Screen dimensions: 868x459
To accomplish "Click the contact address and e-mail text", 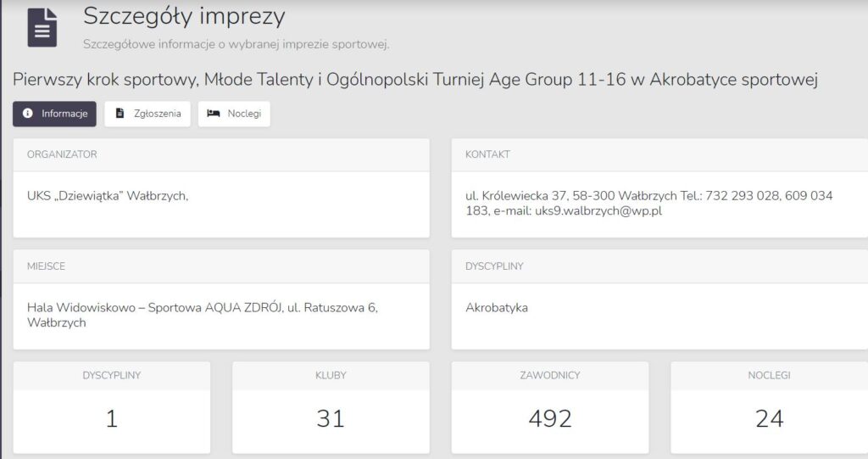I will [648, 203].
